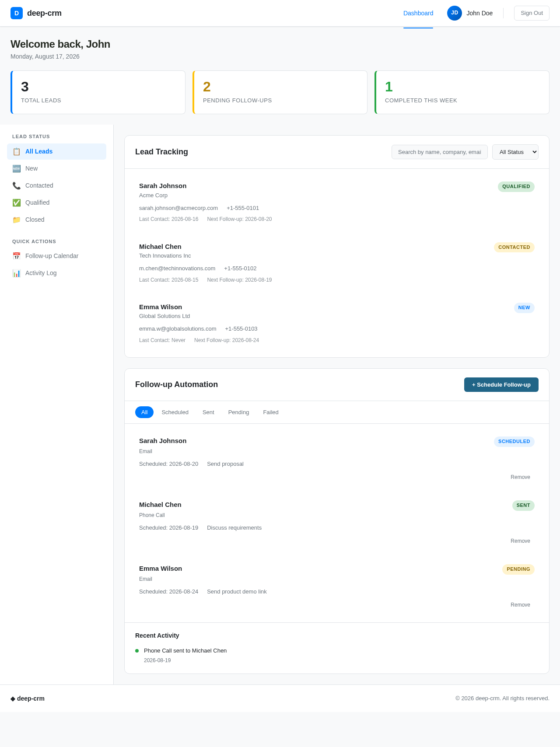
Task: Filter sidebar by Qualified leads
Action: point(56,202)
